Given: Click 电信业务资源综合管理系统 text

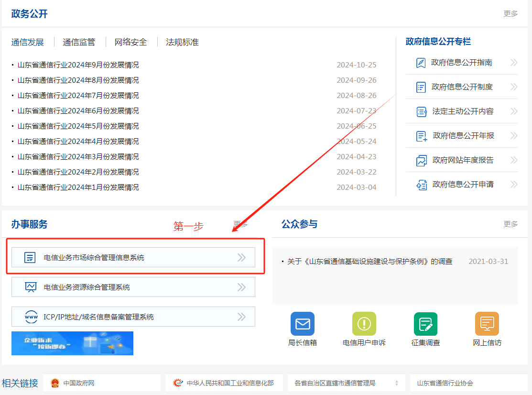Looking at the screenshot, I should [87, 287].
